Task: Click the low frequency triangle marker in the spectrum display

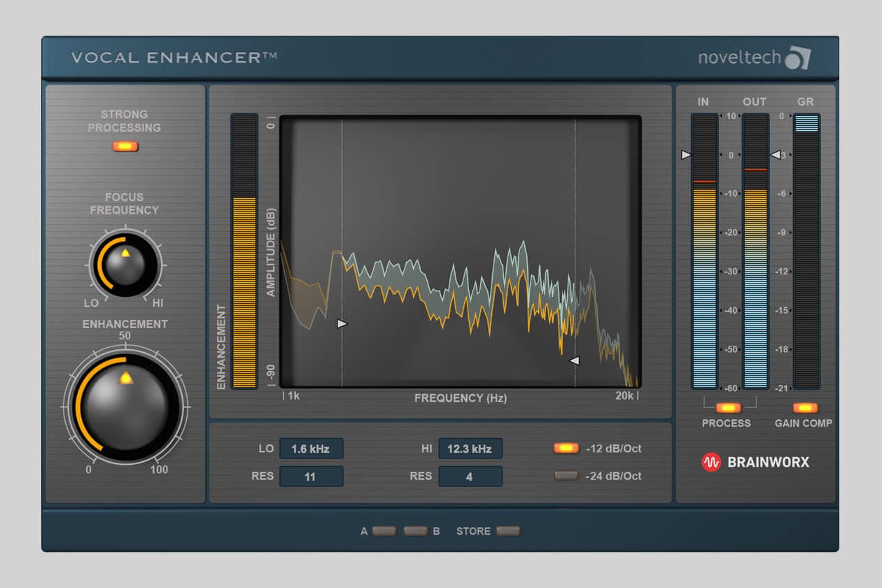Action: point(342,323)
